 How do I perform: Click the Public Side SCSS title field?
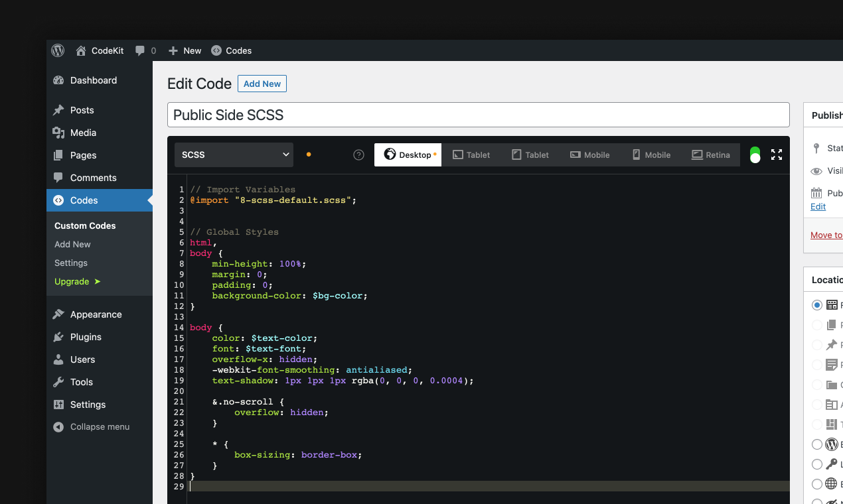478,115
